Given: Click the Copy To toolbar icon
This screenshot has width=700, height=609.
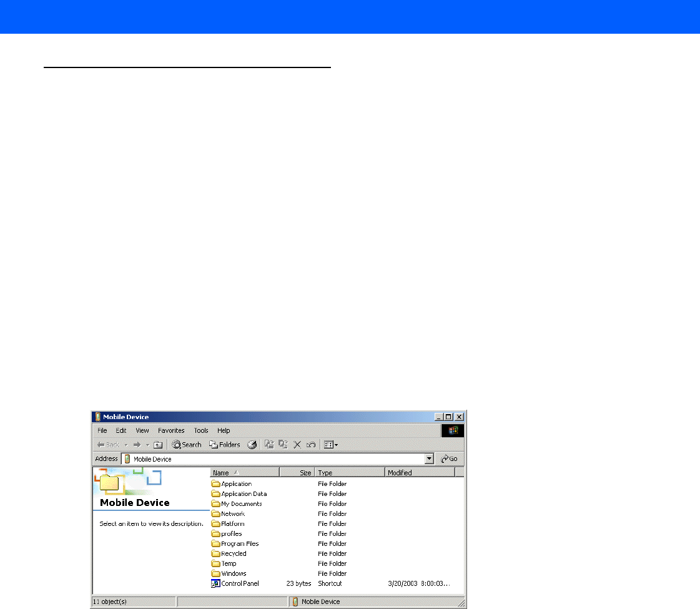Looking at the screenshot, I should coord(283,445).
